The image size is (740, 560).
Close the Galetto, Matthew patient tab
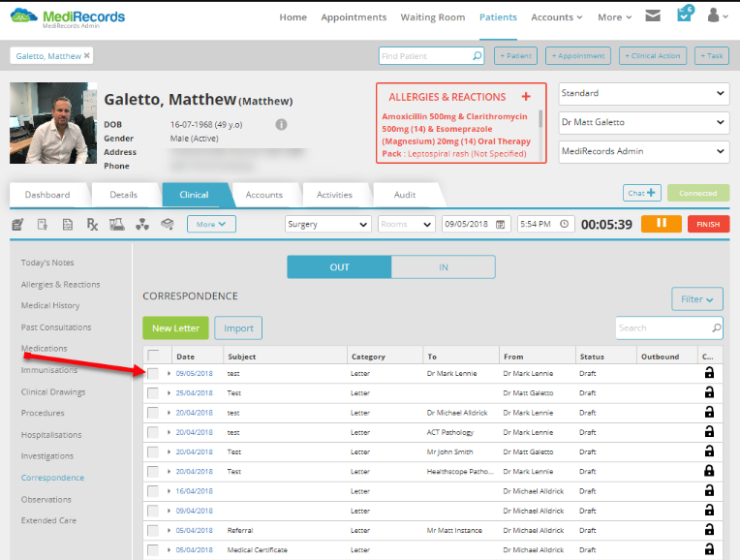87,56
